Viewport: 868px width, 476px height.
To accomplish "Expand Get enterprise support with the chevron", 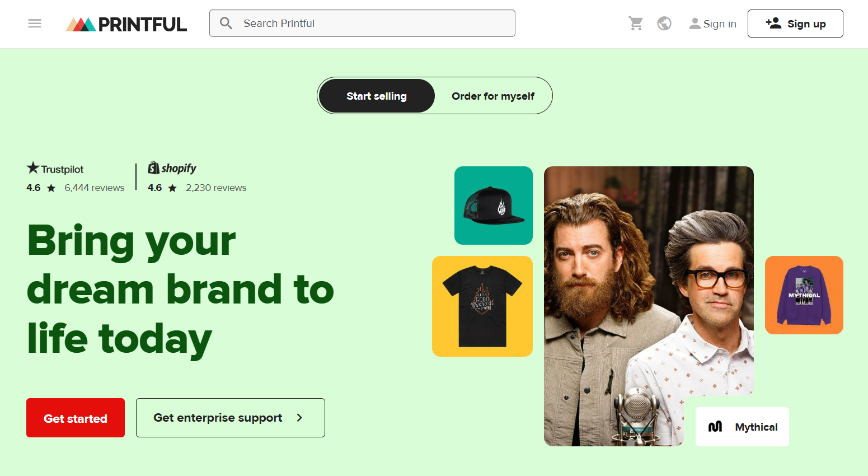I will (x=300, y=417).
